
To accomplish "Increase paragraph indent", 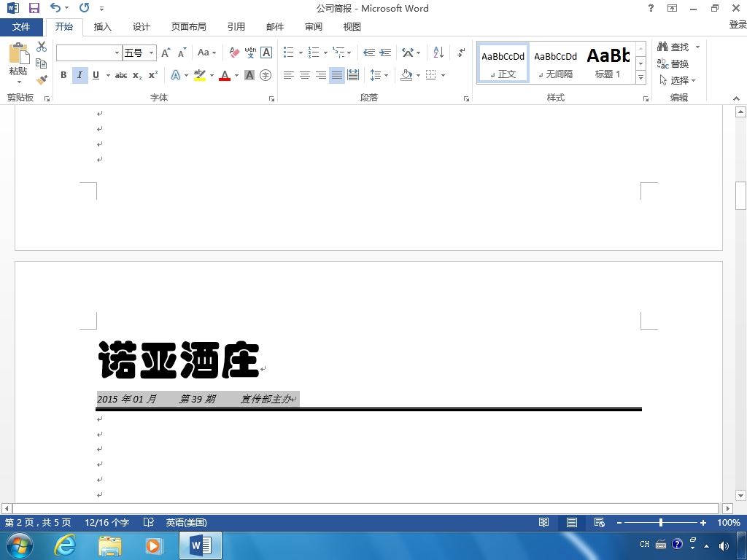I will pyautogui.click(x=385, y=52).
